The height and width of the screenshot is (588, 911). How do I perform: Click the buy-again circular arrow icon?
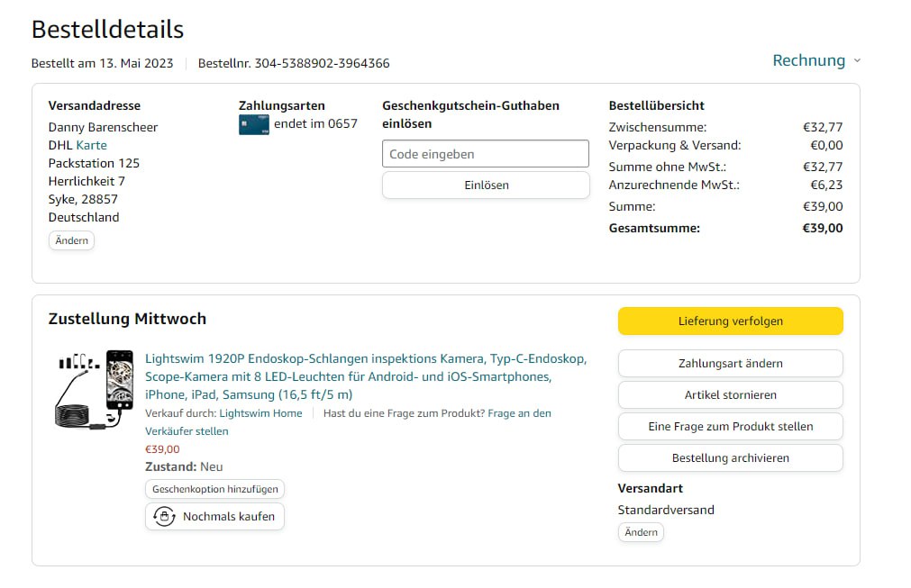pyautogui.click(x=164, y=517)
